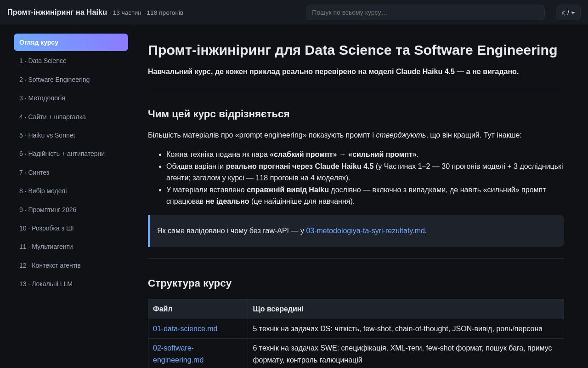Follow the 03-metodologiya-ta-syri-rezultaty.md link
This screenshot has height=368, width=588.
(x=365, y=231)
